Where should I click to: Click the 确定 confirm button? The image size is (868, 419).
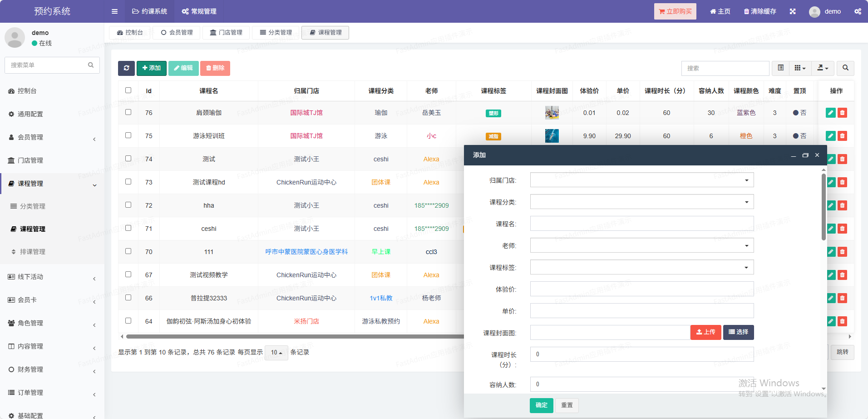(x=541, y=405)
